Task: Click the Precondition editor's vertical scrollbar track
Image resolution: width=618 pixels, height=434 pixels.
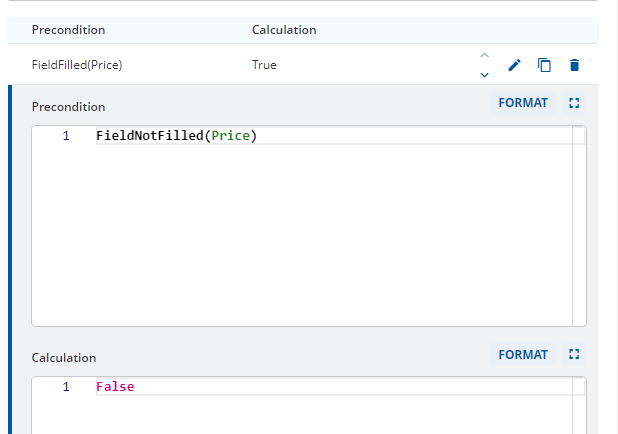Action: tap(579, 226)
